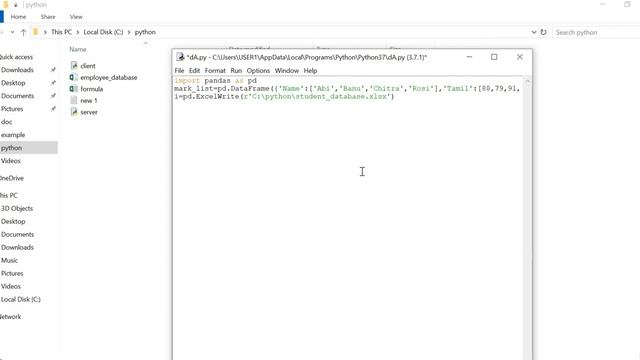Maximize the IDLE dA.py window
Image resolution: width=640 pixels, height=360 pixels.
pos(494,57)
